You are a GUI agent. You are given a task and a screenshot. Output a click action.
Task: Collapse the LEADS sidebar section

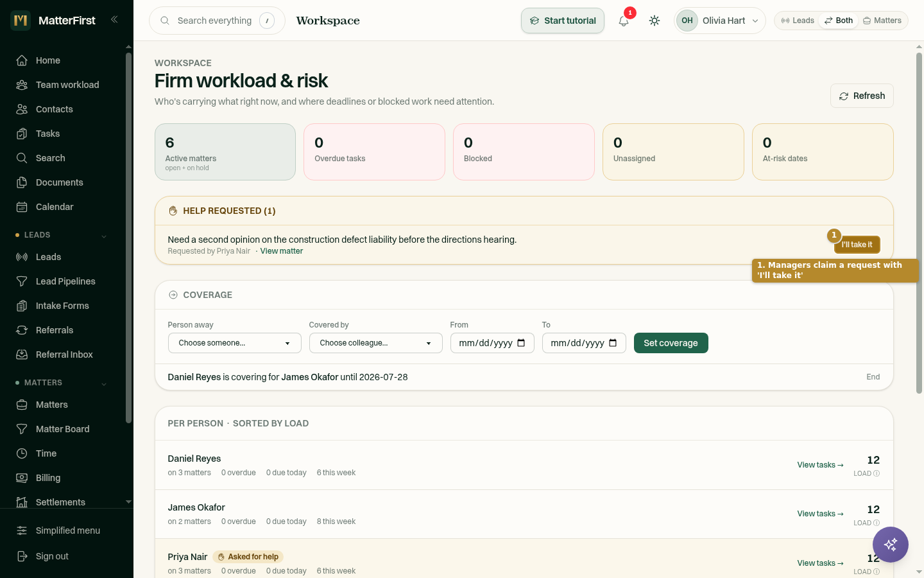104,236
